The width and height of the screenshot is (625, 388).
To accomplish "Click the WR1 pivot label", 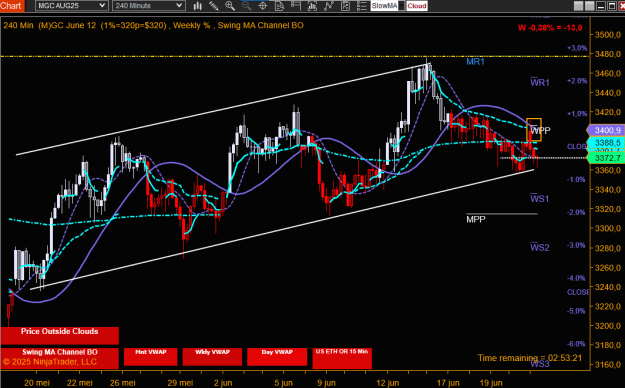I will tap(540, 83).
